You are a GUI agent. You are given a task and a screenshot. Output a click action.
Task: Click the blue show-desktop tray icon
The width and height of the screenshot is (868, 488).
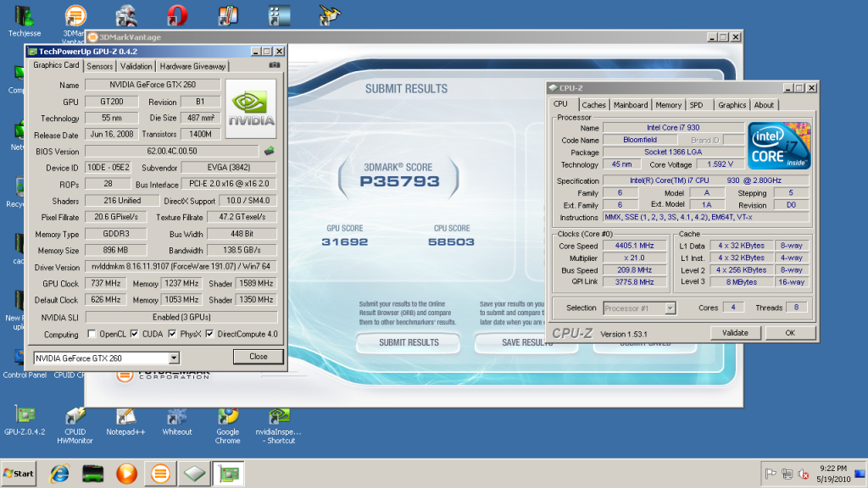860,474
